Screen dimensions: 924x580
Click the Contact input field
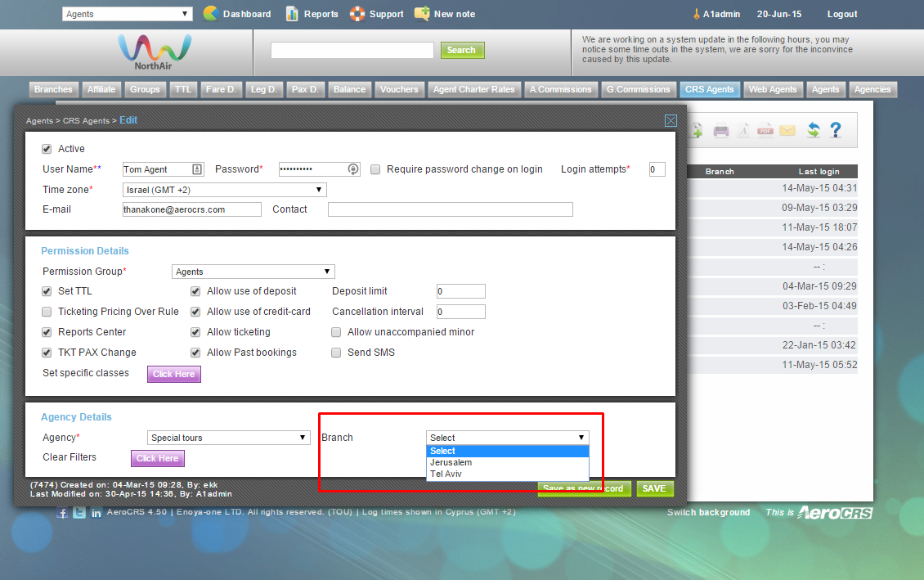451,210
